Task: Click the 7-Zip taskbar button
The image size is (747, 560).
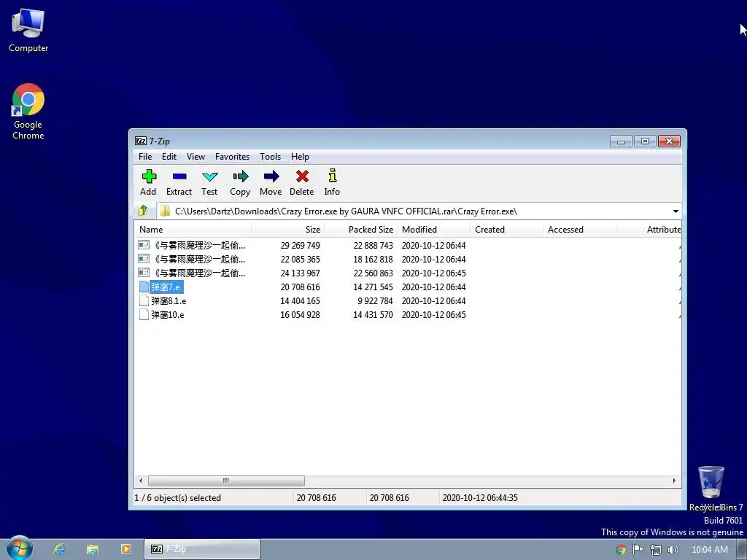Action: 202,549
